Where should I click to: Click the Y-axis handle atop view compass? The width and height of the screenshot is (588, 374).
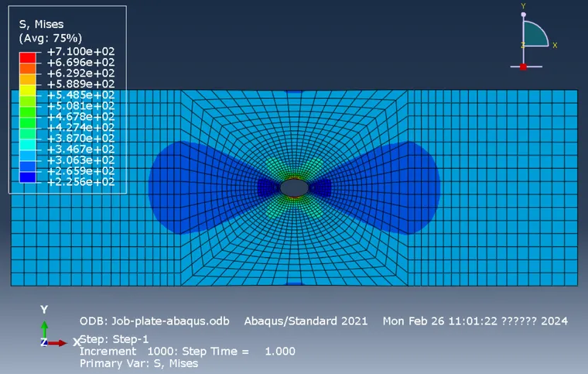tap(524, 15)
